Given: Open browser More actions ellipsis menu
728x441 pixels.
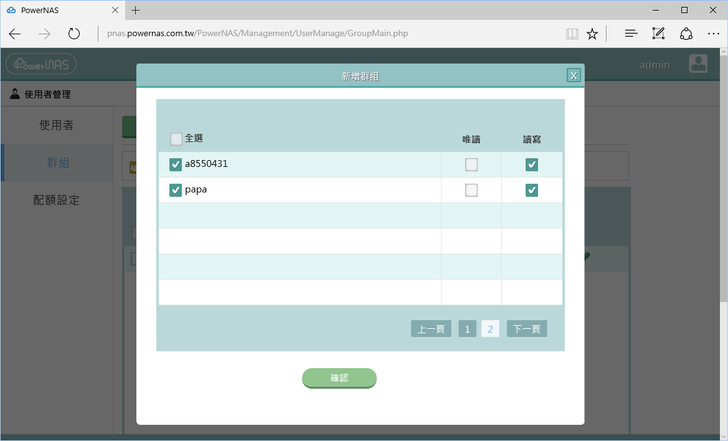Looking at the screenshot, I should pyautogui.click(x=714, y=33).
